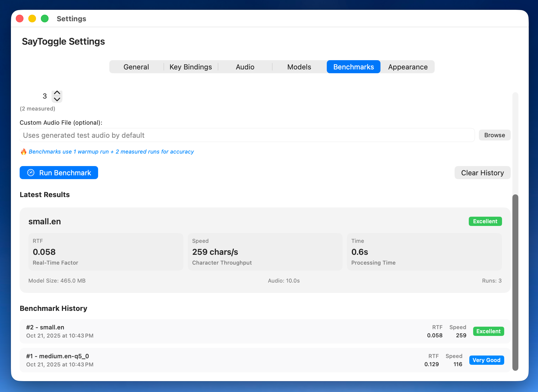Click Clear History
The height and width of the screenshot is (392, 538).
(x=482, y=172)
